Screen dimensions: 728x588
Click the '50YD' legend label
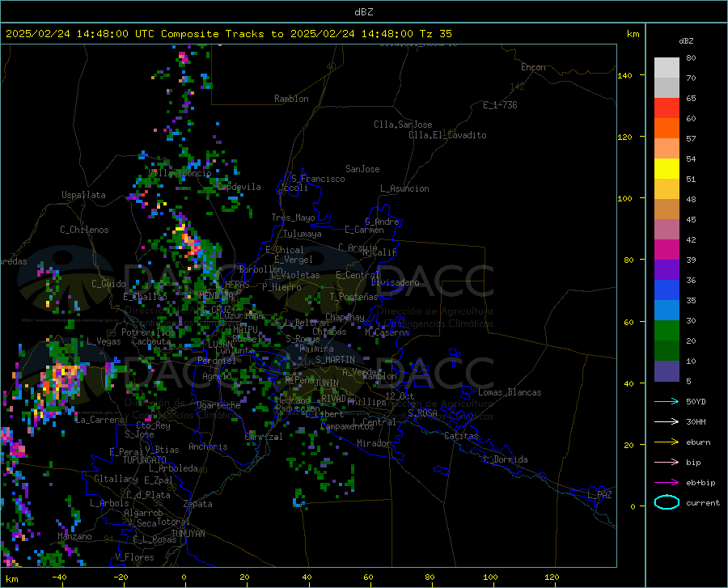[x=696, y=401]
